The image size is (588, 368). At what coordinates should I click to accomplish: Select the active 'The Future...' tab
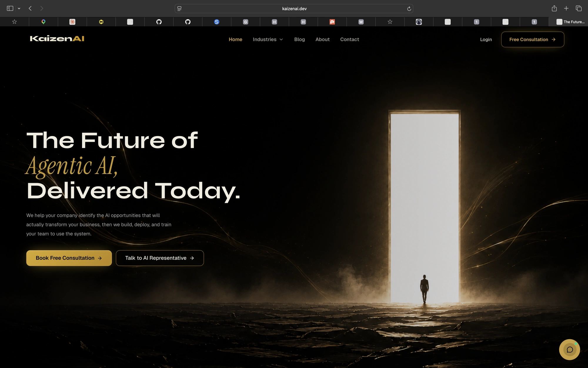click(x=568, y=22)
